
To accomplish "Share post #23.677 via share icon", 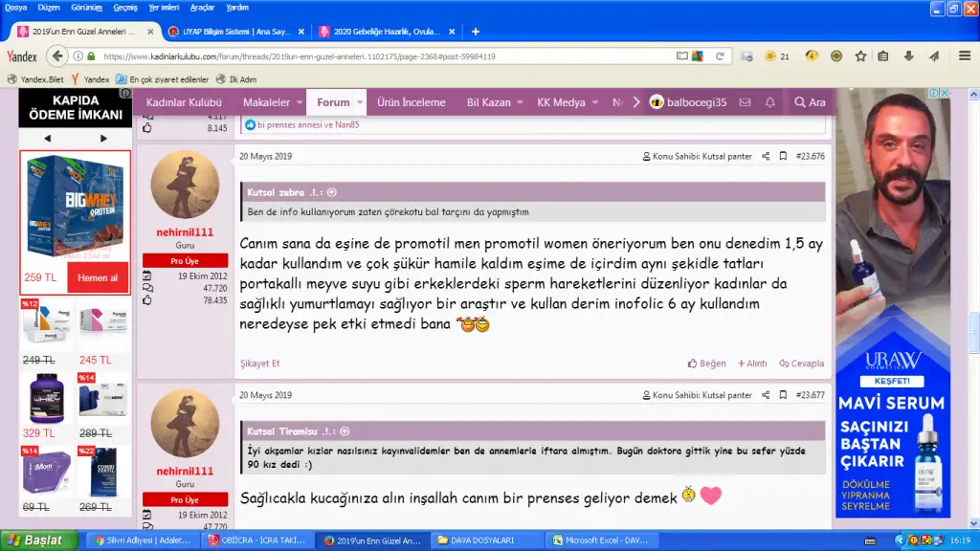I will (766, 395).
